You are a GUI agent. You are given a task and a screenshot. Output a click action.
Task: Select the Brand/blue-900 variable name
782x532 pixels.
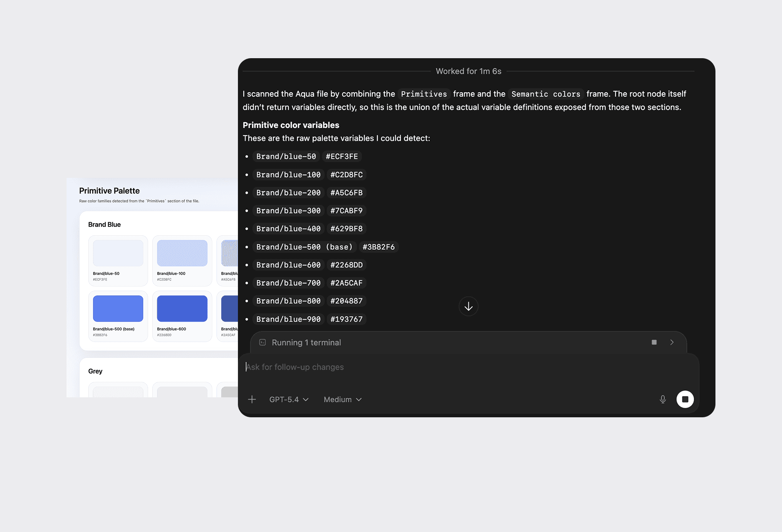288,320
